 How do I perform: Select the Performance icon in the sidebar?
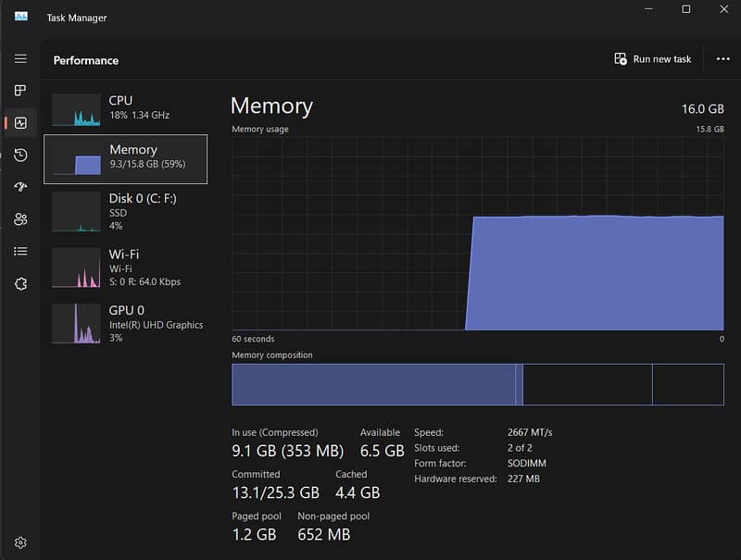click(x=20, y=122)
